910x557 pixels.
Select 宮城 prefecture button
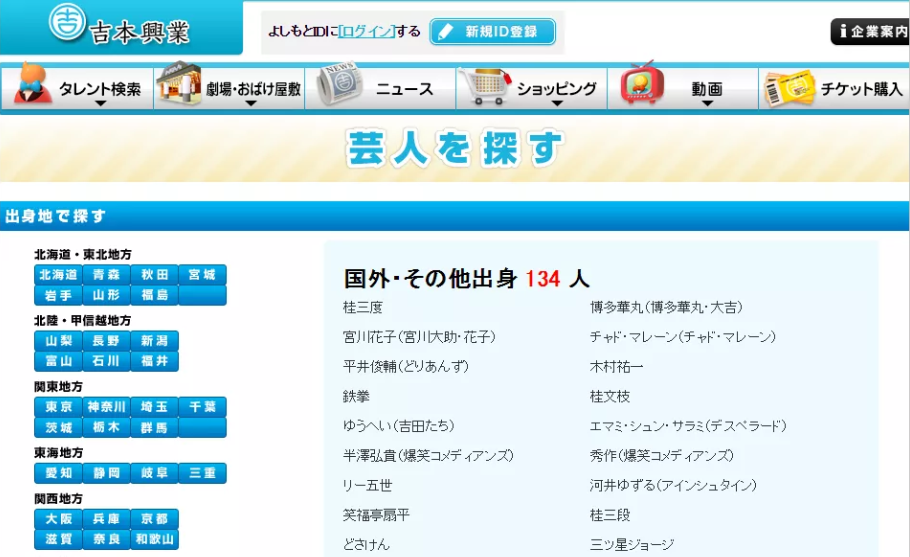click(203, 275)
